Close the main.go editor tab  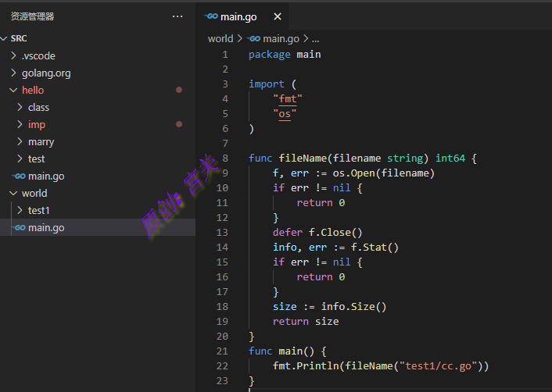tap(277, 17)
